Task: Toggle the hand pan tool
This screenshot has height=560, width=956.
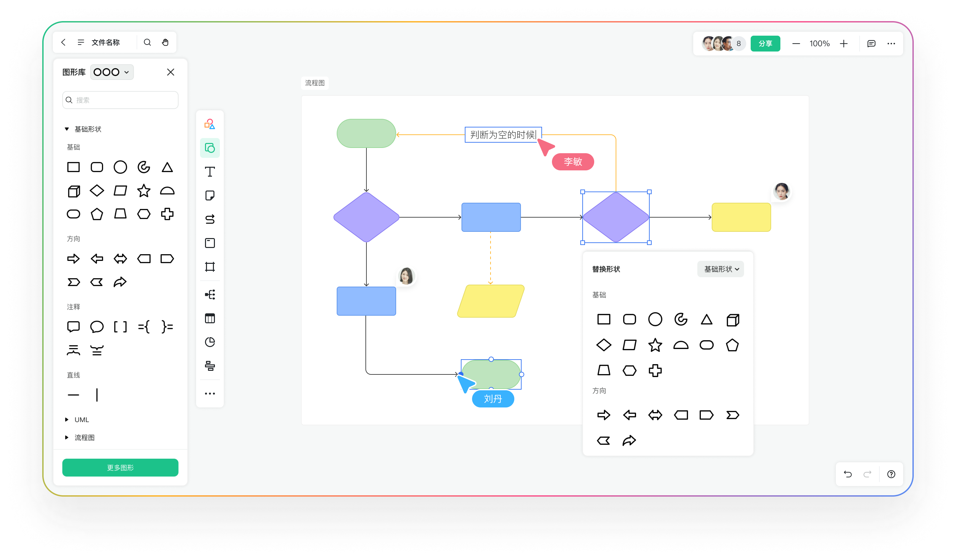Action: coord(165,42)
